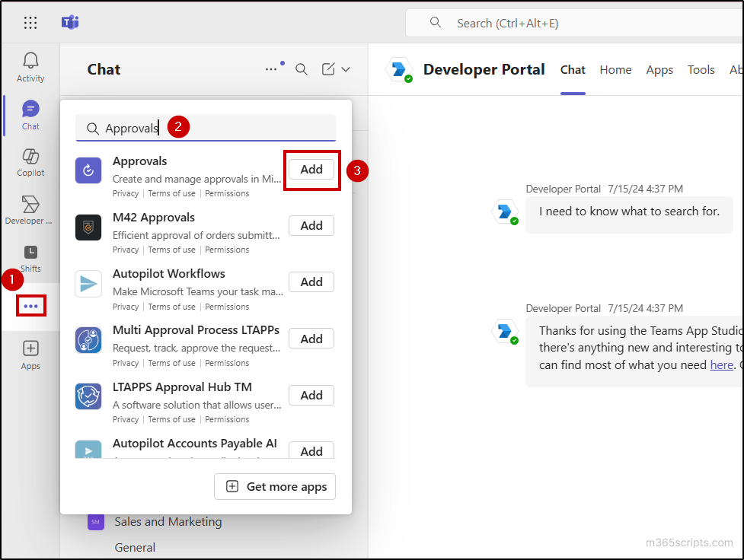Switch to the Home tab of Developer Portal
Screen dimensions: 744x560
coord(615,69)
